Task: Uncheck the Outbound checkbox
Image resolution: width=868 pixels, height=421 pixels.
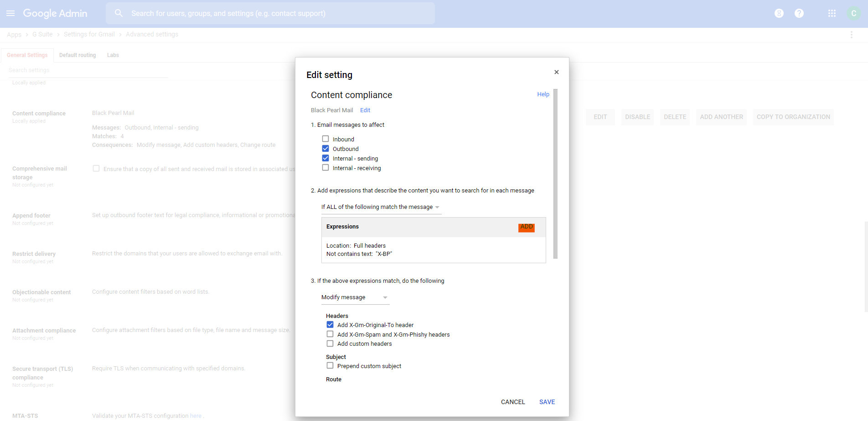Action: pos(325,148)
